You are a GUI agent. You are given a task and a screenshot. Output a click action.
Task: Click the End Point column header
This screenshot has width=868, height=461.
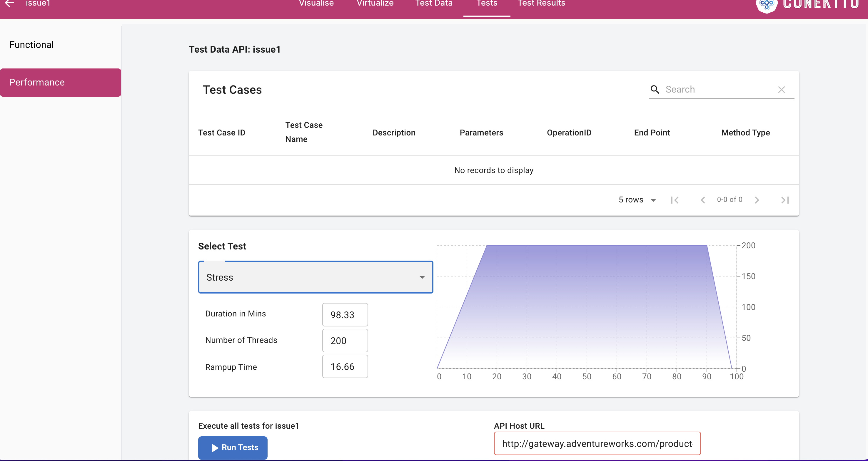point(652,133)
